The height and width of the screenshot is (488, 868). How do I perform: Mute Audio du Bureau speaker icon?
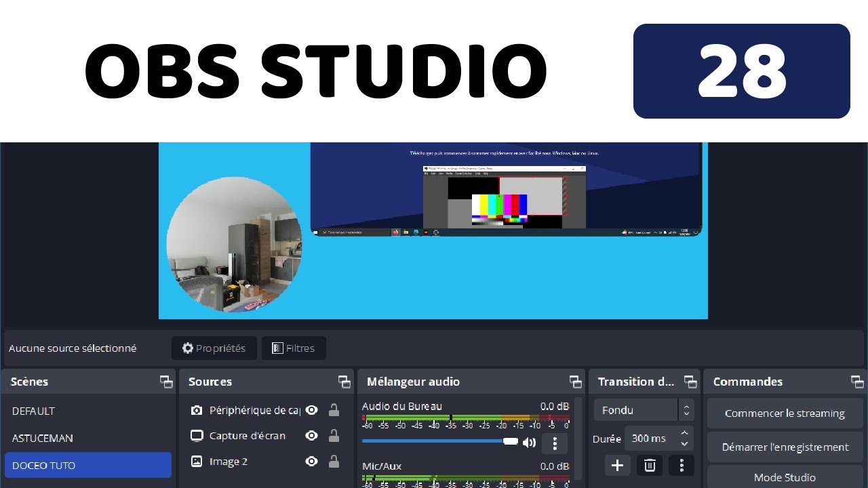[x=529, y=443]
